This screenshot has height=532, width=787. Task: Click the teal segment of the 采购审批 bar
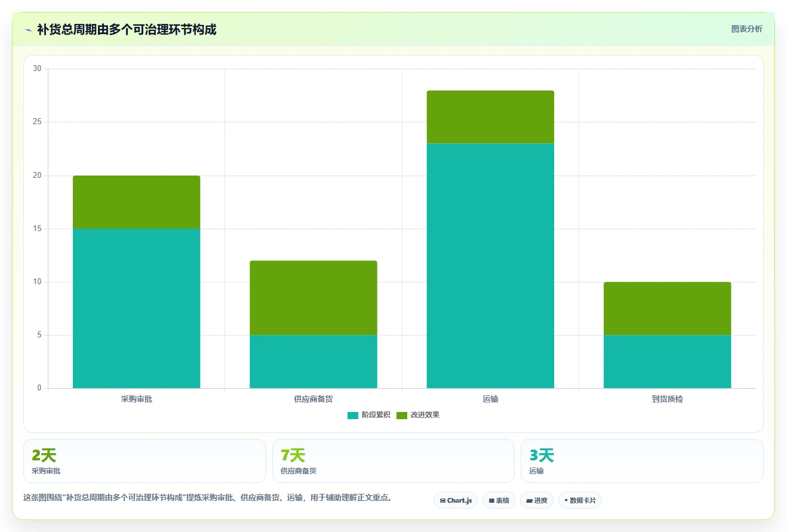pos(136,308)
